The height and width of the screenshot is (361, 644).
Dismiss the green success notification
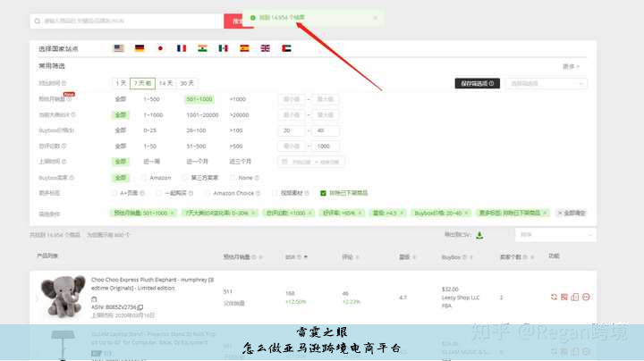(x=375, y=17)
